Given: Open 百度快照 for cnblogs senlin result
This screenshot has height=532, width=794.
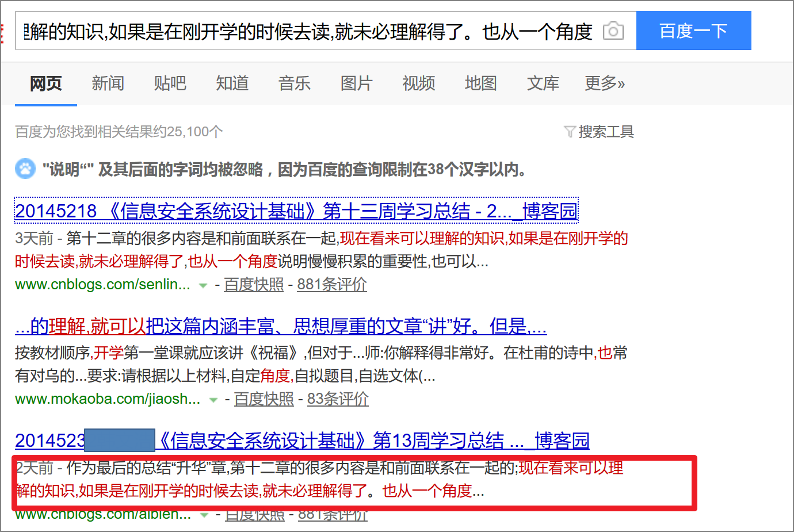Looking at the screenshot, I should (254, 284).
